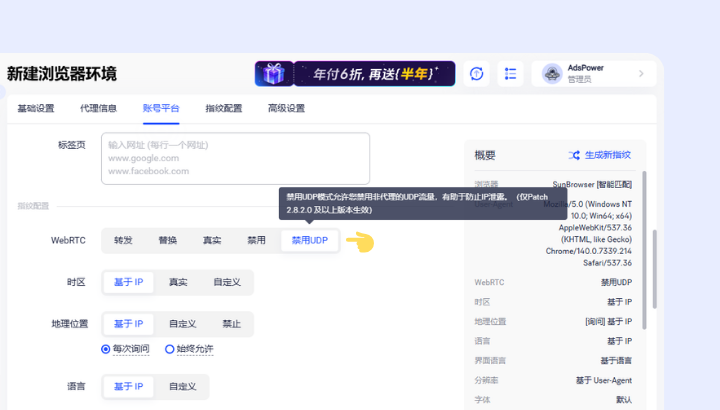Set 语言 to 自定义

pos(183,387)
